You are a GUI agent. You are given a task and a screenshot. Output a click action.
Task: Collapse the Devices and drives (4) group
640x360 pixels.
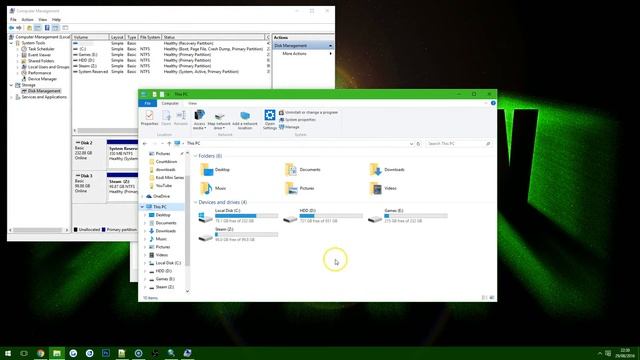[196, 202]
